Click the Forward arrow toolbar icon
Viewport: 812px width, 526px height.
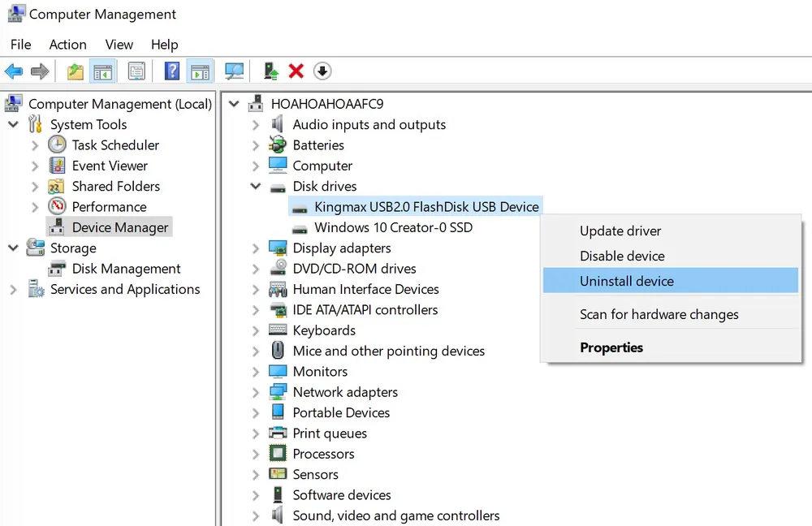(40, 71)
